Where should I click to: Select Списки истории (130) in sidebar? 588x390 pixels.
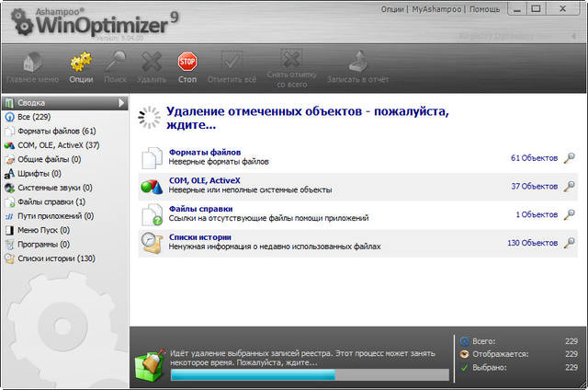tap(65, 258)
